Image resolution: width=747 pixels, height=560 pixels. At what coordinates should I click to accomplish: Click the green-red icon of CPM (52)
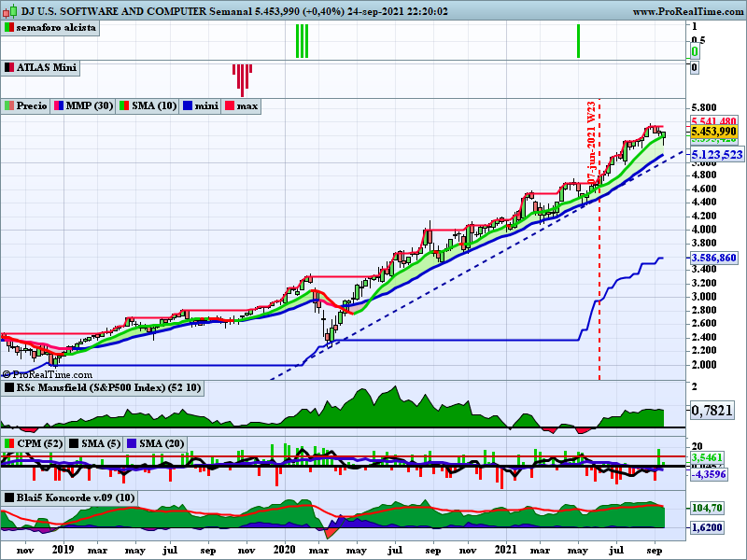click(x=9, y=444)
